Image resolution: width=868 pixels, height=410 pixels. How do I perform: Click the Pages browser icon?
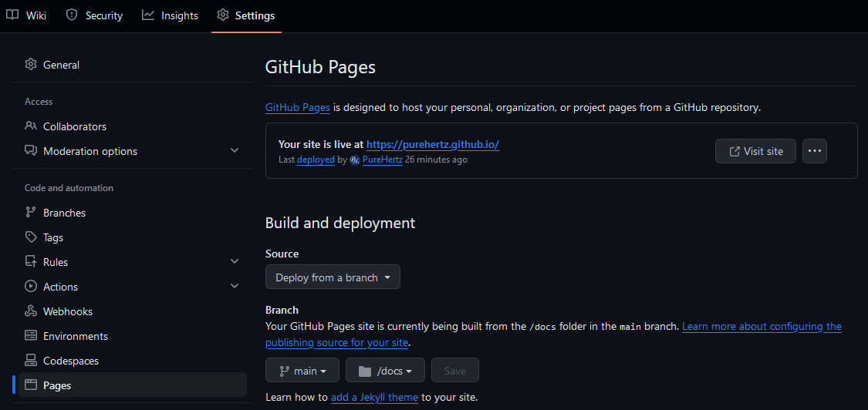point(31,385)
